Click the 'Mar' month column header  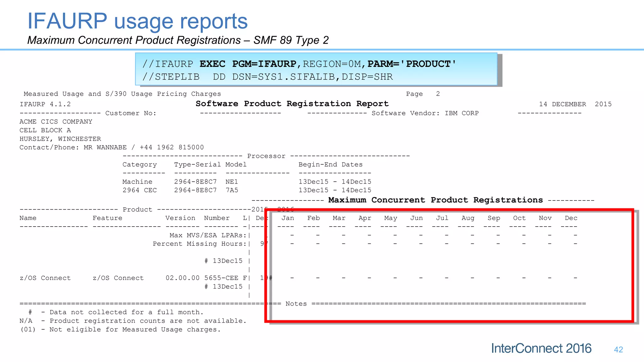(x=339, y=218)
